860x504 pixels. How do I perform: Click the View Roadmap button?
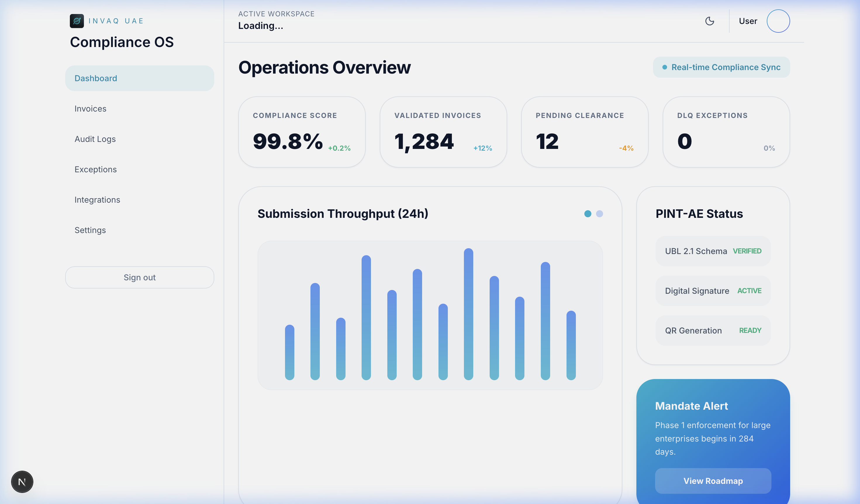coord(713,480)
